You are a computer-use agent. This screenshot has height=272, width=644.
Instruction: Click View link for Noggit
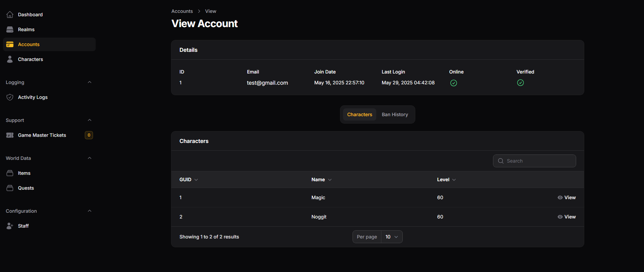click(x=569, y=217)
